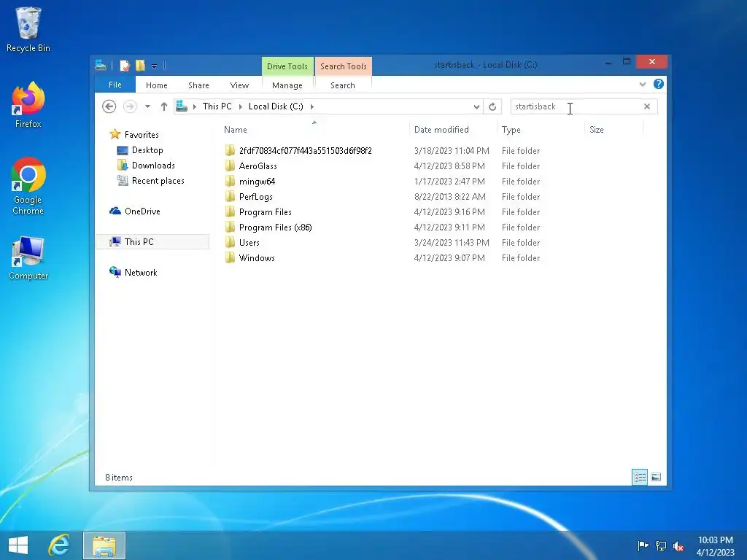Select the Google Chrome desktop shortcut
This screenshot has width=747, height=560.
(28, 186)
